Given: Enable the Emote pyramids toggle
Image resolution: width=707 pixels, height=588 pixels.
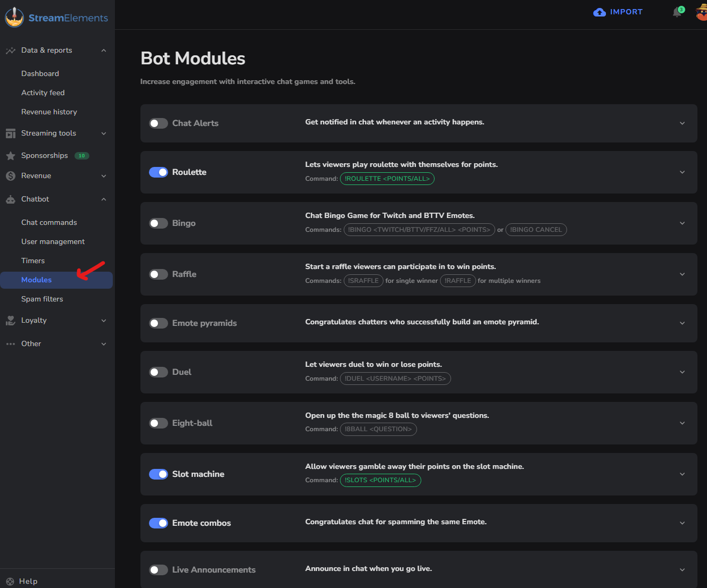Looking at the screenshot, I should tap(159, 323).
